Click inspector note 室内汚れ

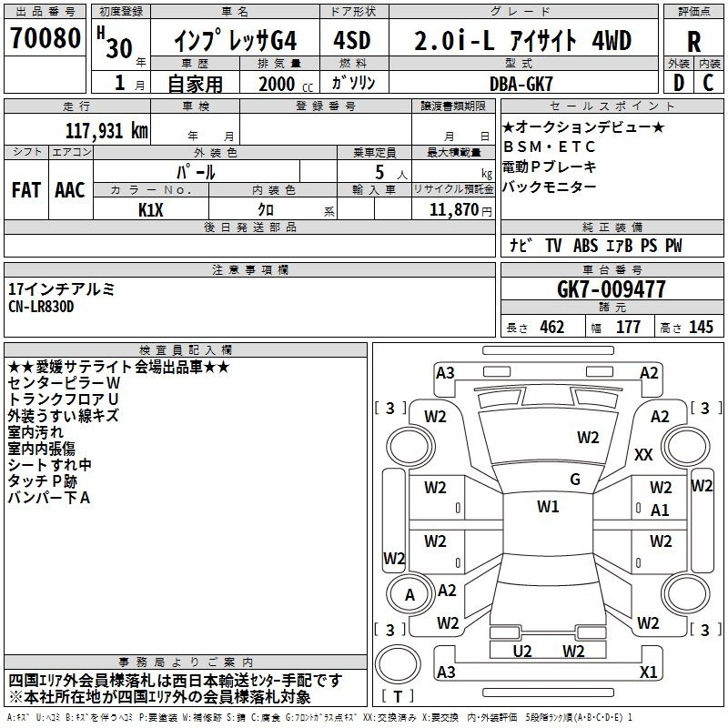coord(35,431)
